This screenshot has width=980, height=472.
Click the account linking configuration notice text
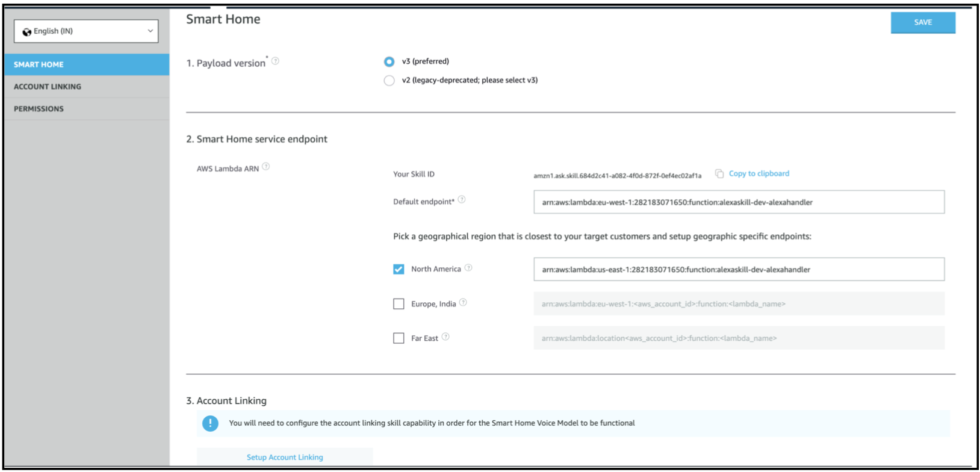432,423
